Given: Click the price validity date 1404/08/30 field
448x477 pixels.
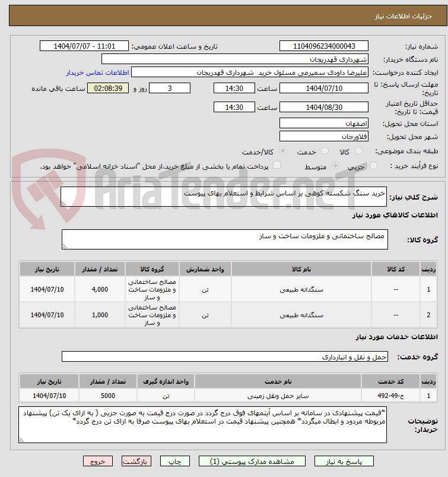Looking at the screenshot, I should point(324,107).
